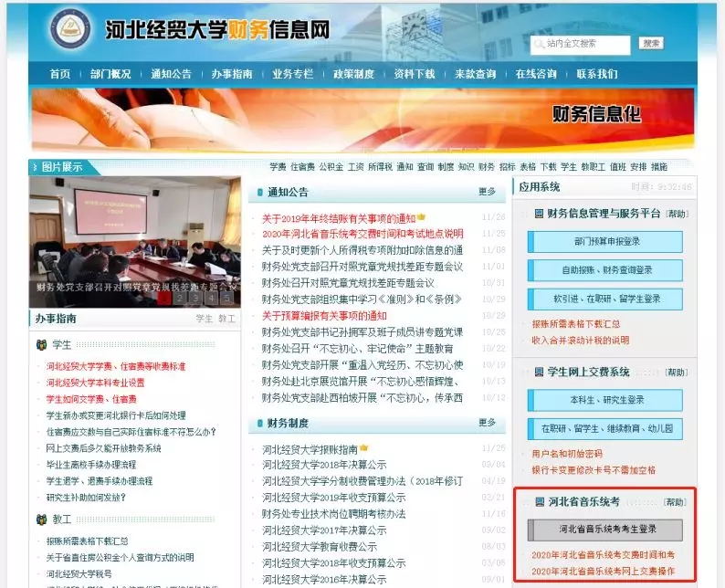Screen dimensions: 725x588
Task: Click the 搜索 button
Action: (x=651, y=44)
